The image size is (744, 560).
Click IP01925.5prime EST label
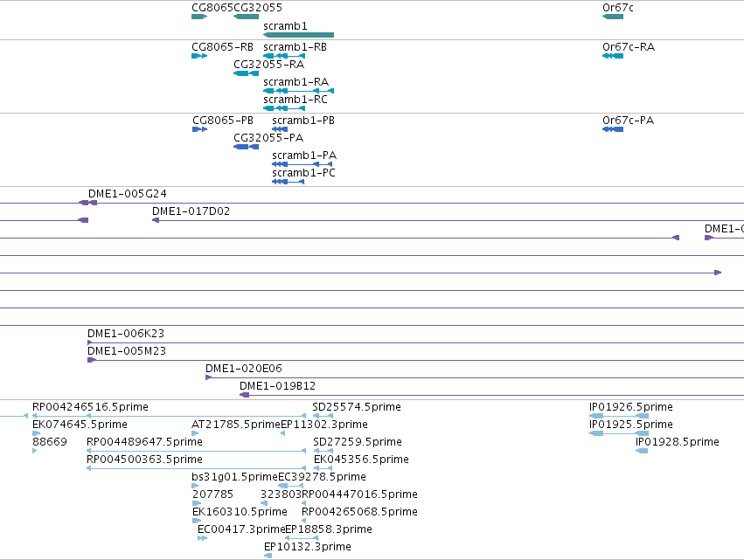[x=630, y=425]
